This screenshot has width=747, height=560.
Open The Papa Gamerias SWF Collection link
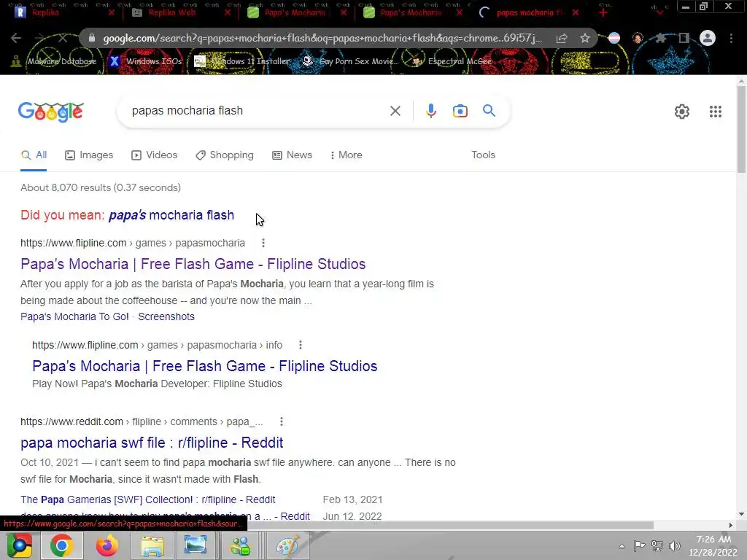(147, 499)
